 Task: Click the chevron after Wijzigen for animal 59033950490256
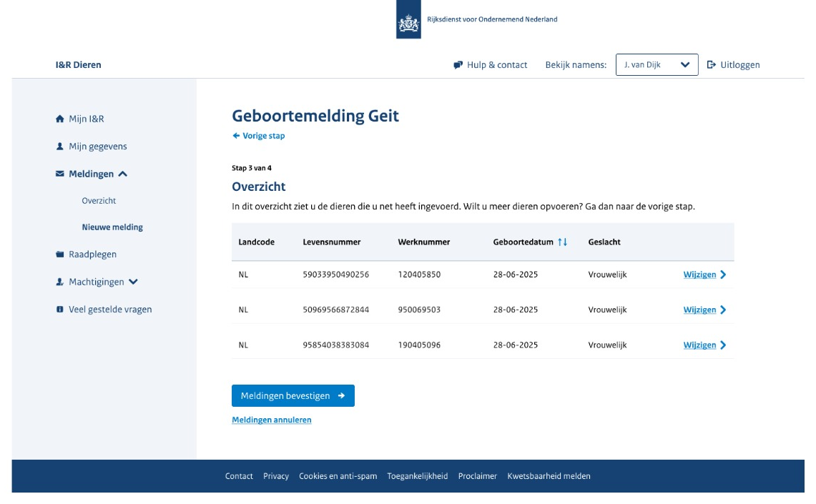(723, 275)
